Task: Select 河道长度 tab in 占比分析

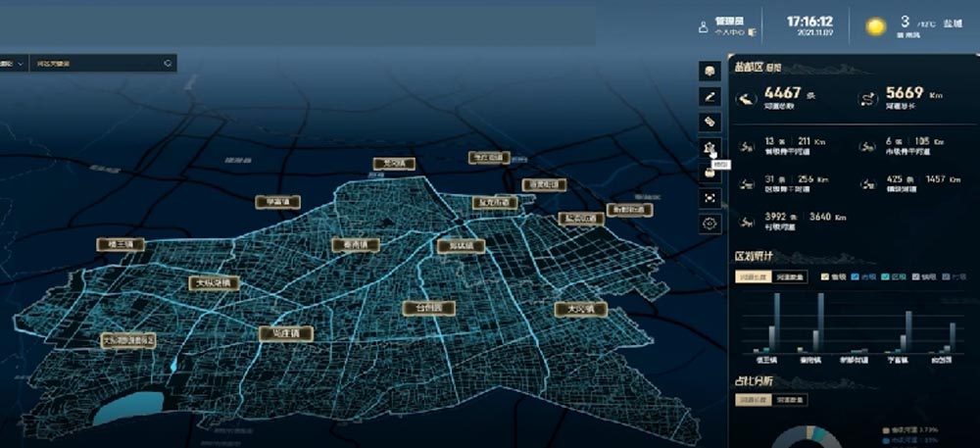Action: click(752, 400)
